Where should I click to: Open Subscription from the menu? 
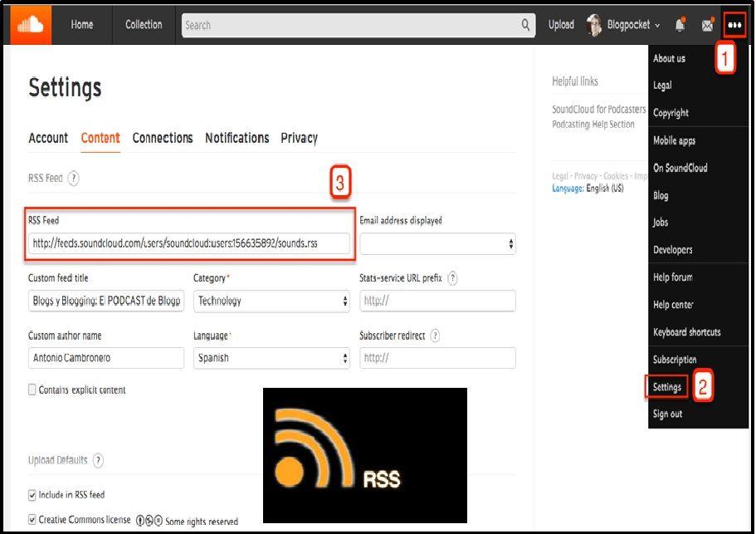675,360
